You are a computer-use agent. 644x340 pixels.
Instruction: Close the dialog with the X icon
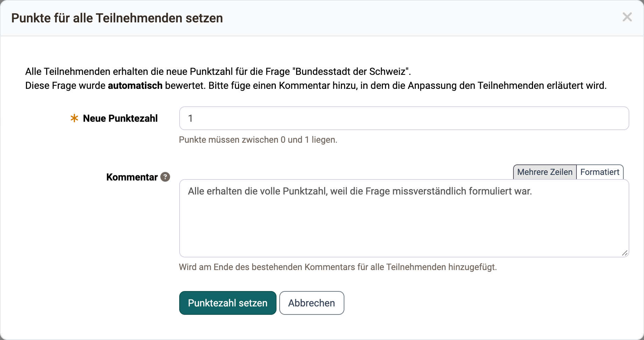coord(627,17)
